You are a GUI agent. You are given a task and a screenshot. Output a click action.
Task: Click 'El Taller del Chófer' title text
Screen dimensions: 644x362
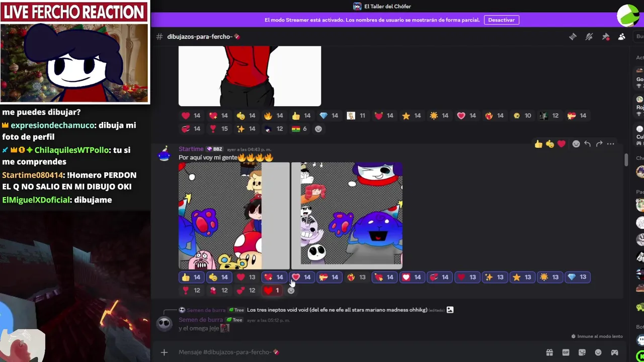pyautogui.click(x=387, y=7)
